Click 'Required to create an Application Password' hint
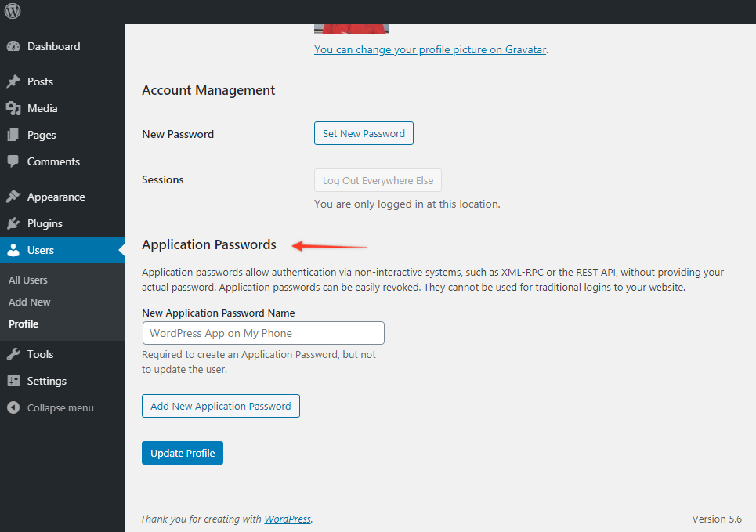 click(259, 362)
